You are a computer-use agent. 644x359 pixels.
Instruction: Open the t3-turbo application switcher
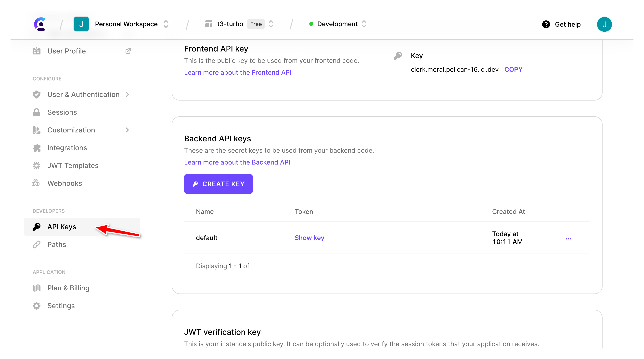pyautogui.click(x=271, y=24)
